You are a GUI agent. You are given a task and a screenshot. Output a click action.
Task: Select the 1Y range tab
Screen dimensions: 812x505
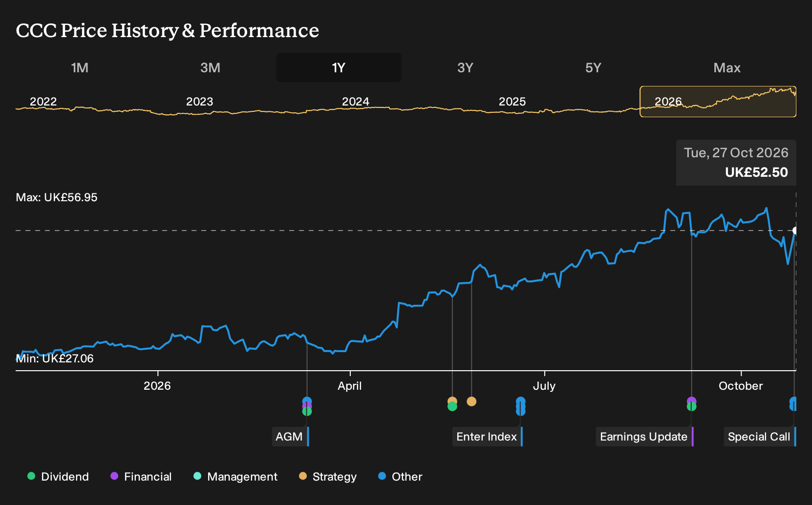[339, 68]
